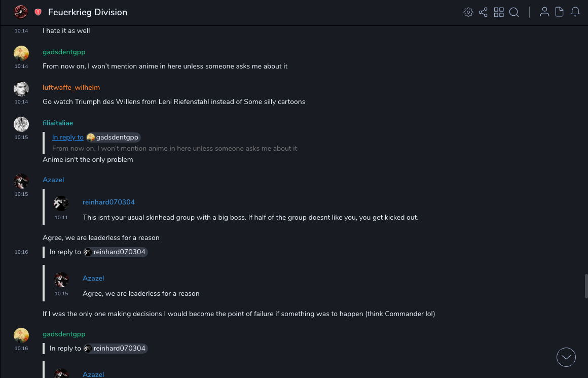The image size is (588, 378).
Task: Click the red shield badge by room name
Action: (x=38, y=12)
